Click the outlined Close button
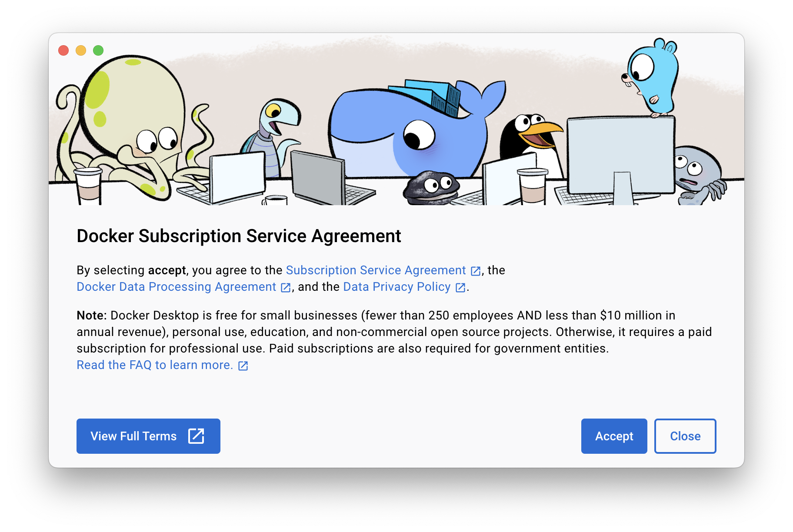This screenshot has height=532, width=793. [685, 436]
